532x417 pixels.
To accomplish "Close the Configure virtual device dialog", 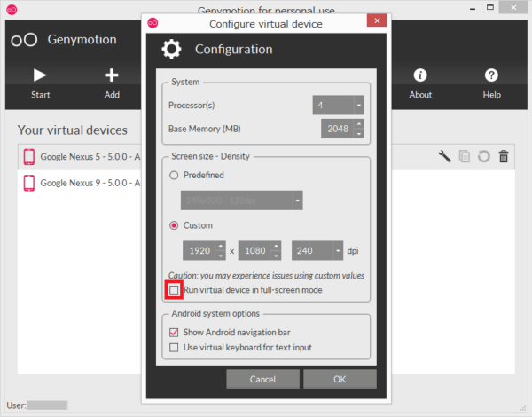I will [377, 20].
